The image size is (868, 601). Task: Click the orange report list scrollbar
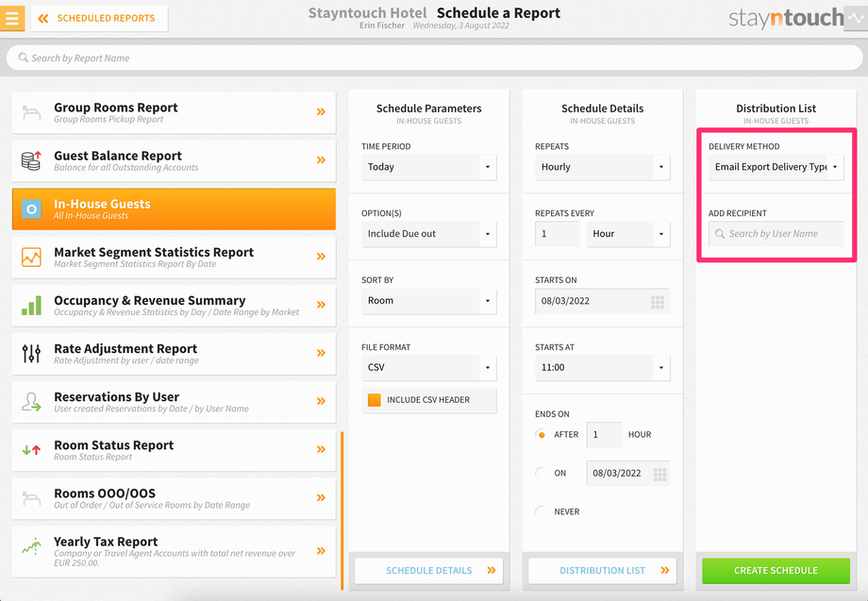pos(342,510)
